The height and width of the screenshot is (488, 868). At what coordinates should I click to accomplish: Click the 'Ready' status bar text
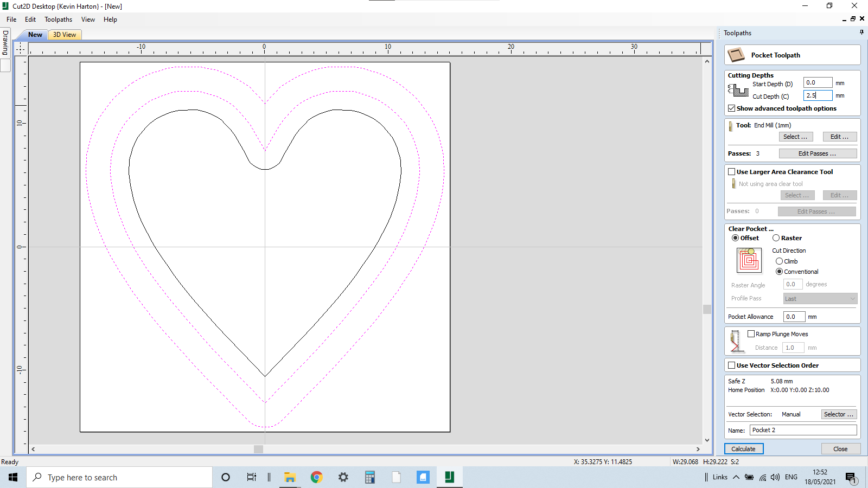point(10,462)
